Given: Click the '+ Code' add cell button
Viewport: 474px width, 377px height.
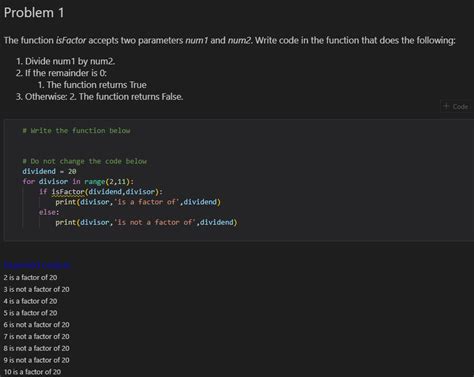Looking at the screenshot, I should tap(456, 107).
